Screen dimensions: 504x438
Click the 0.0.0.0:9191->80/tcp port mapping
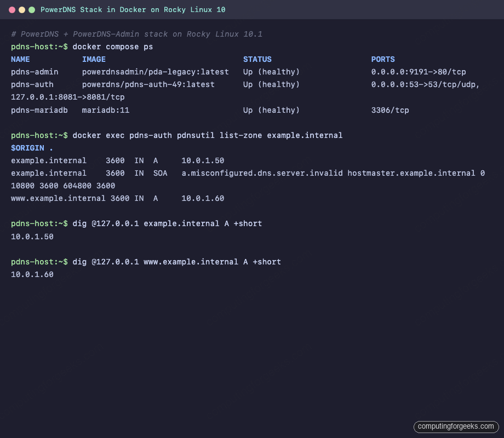click(x=419, y=72)
